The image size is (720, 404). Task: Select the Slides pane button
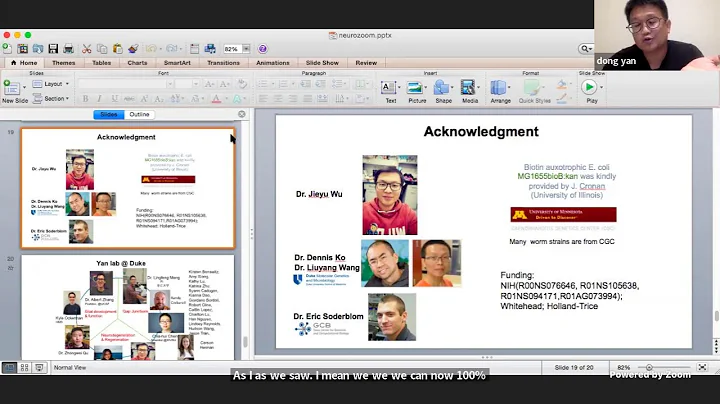pyautogui.click(x=109, y=114)
